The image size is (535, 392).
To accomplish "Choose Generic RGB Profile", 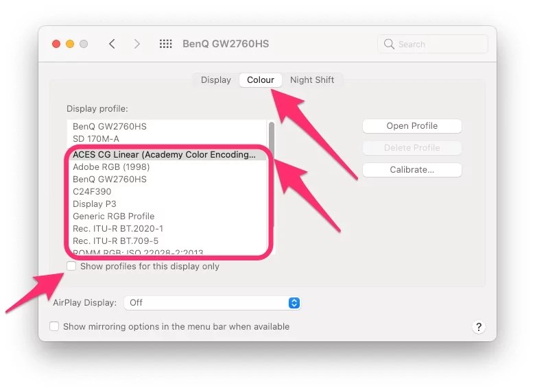I will click(x=167, y=216).
